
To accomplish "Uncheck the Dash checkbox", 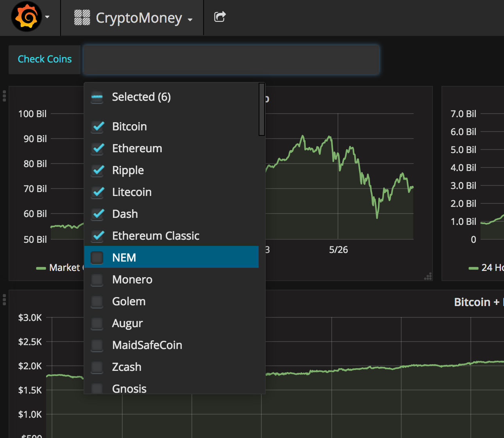I will point(97,214).
